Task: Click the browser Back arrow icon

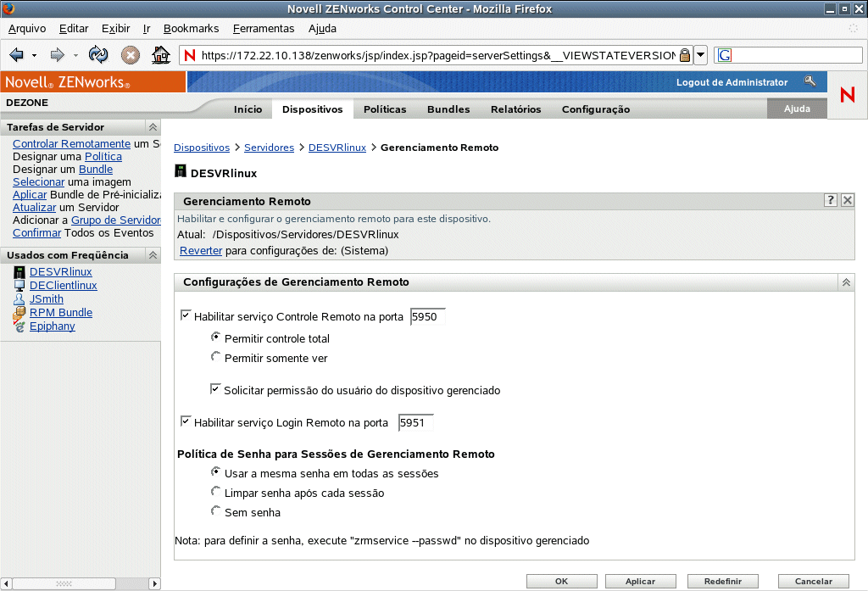Action: click(x=16, y=55)
